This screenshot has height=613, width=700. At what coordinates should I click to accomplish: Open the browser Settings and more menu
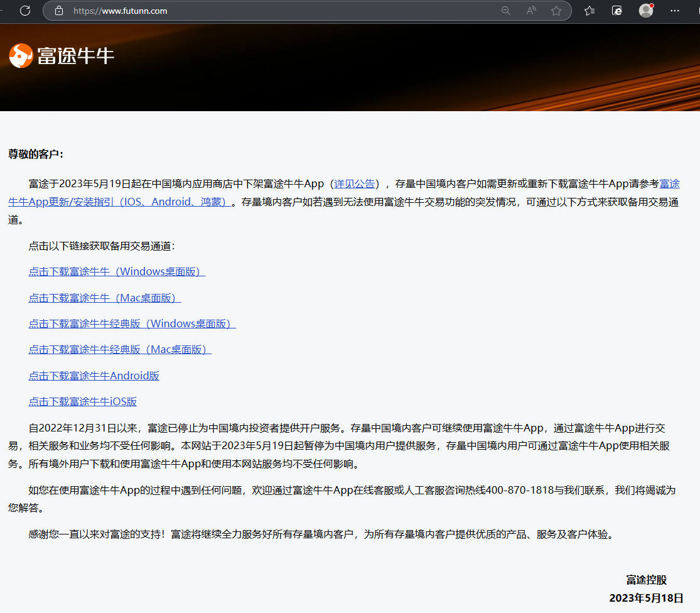pos(675,11)
